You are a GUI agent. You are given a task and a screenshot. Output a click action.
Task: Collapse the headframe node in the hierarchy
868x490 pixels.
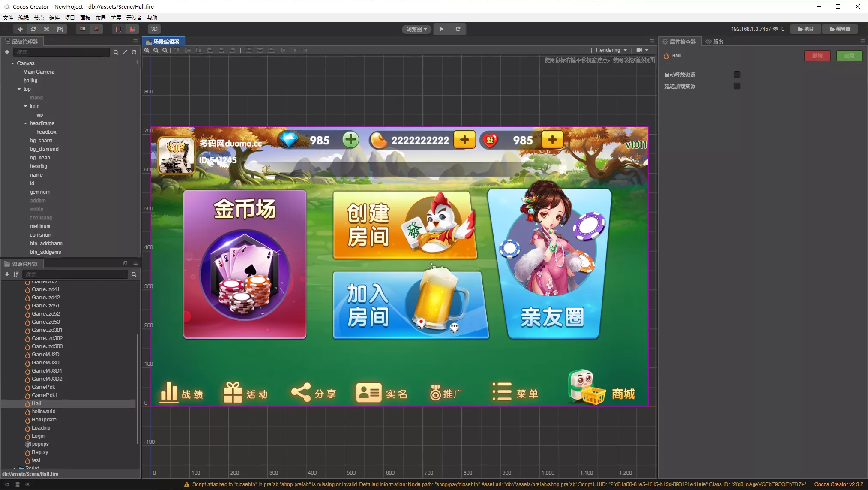click(x=25, y=123)
